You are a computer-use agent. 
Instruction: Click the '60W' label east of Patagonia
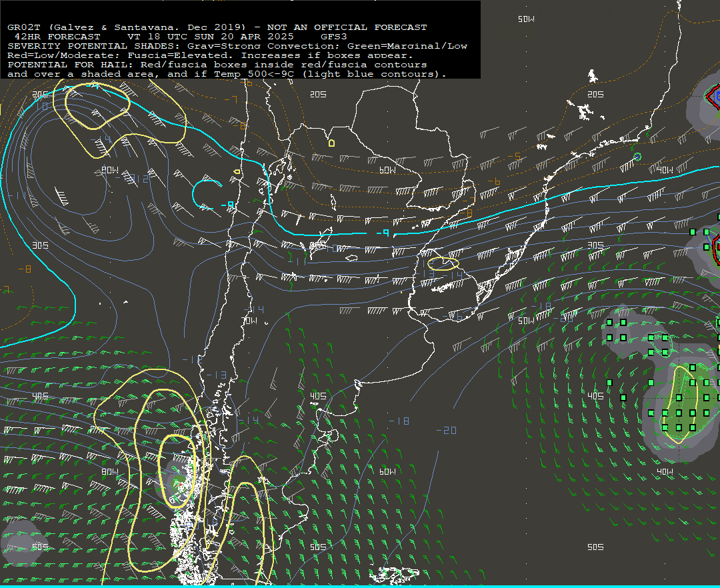[x=387, y=471]
